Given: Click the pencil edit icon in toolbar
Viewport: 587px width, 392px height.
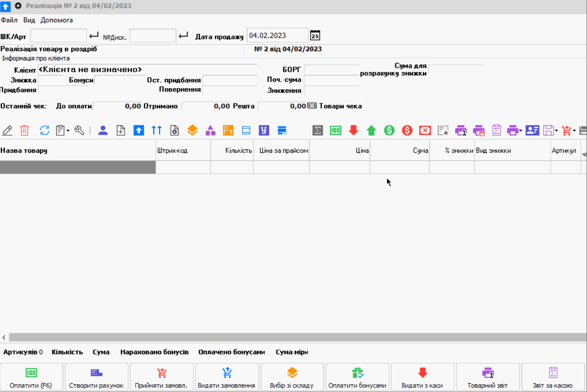Looking at the screenshot, I should click(7, 131).
